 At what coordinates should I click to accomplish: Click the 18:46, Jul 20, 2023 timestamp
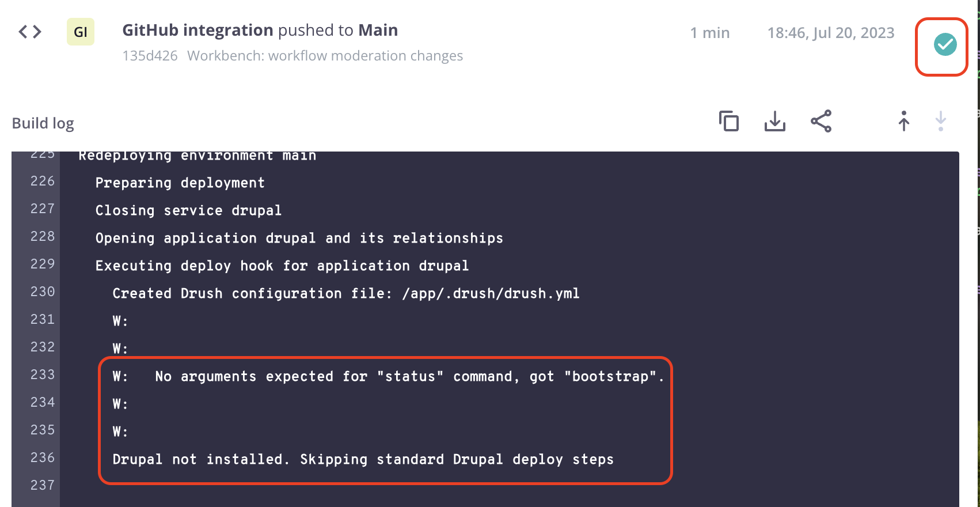831,33
